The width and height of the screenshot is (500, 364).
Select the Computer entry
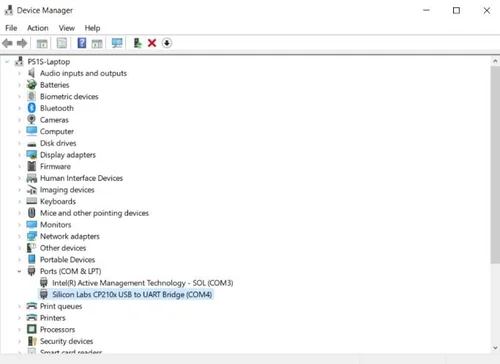pos(57,131)
